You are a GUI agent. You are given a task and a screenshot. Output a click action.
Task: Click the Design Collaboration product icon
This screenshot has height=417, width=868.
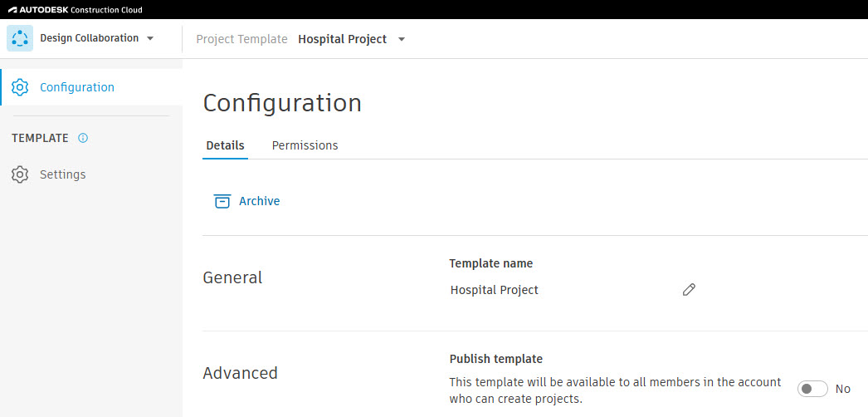[20, 38]
